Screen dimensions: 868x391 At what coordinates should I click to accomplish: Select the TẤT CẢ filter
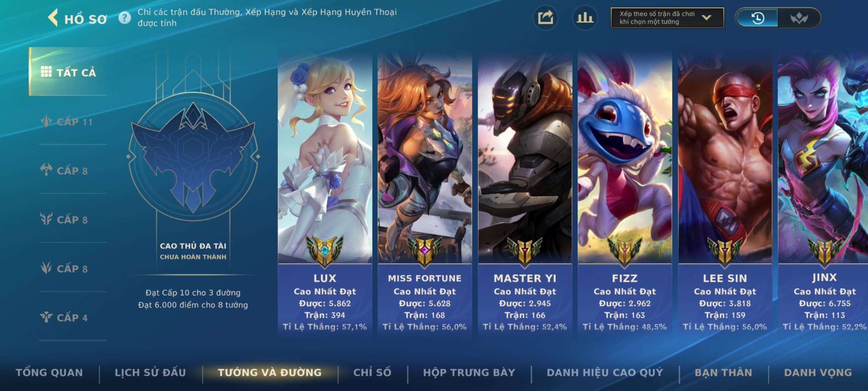click(68, 72)
